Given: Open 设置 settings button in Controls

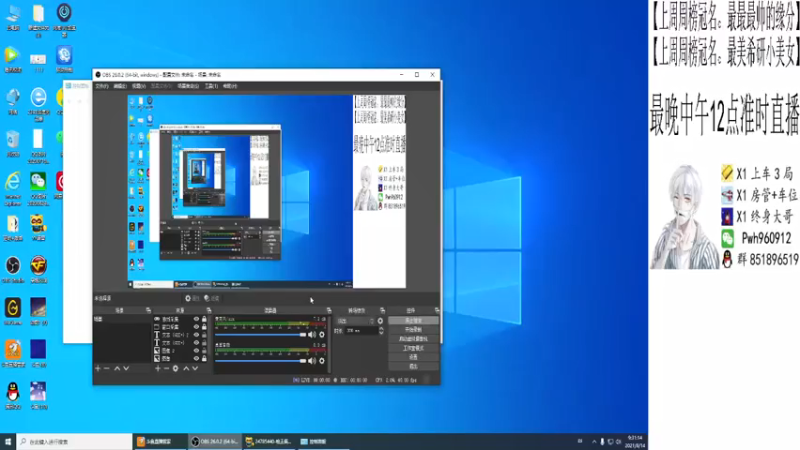Looking at the screenshot, I should pyautogui.click(x=413, y=358).
